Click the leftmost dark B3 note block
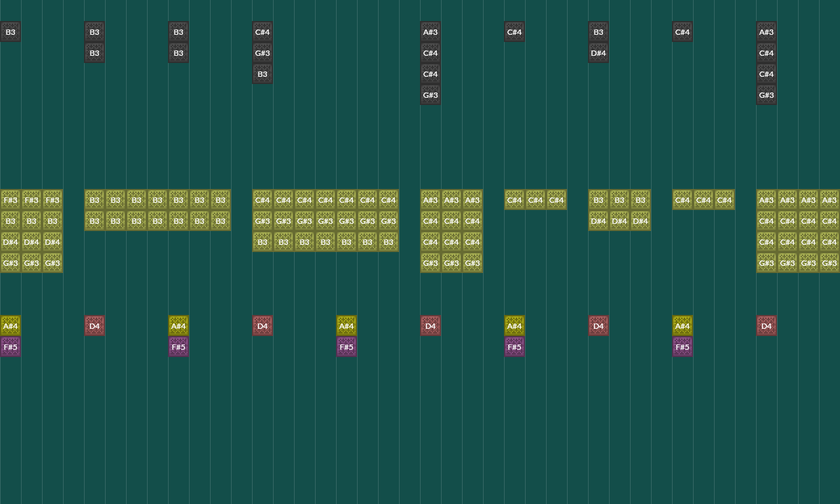 coord(10,32)
